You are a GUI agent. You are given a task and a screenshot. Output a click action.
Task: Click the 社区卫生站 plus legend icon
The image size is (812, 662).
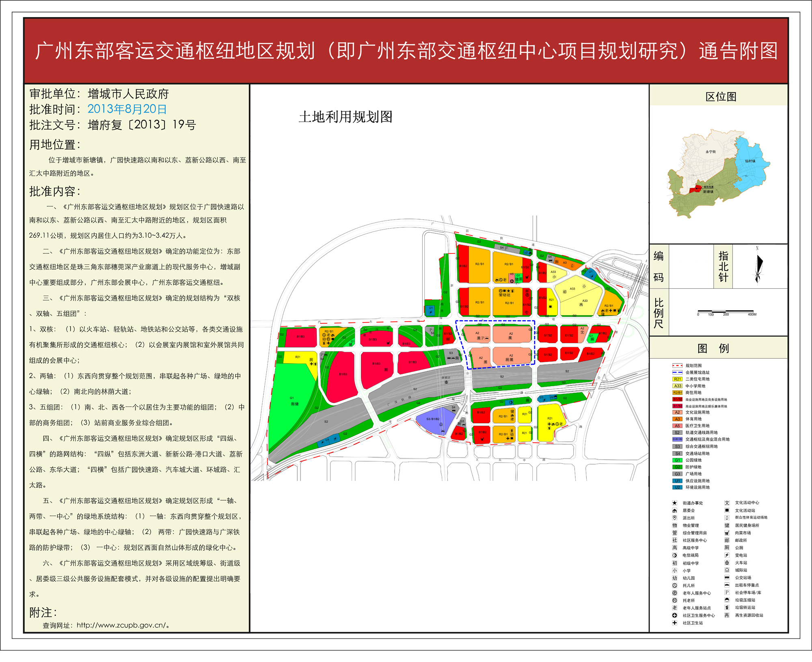pyautogui.click(x=675, y=623)
